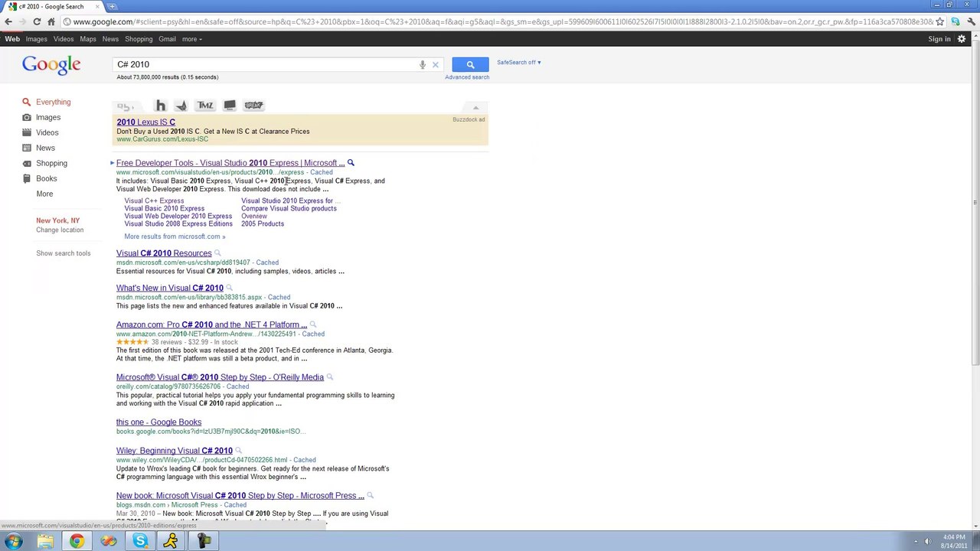Open Google options gear icon
Image resolution: width=980 pixels, height=551 pixels.
(x=962, y=39)
